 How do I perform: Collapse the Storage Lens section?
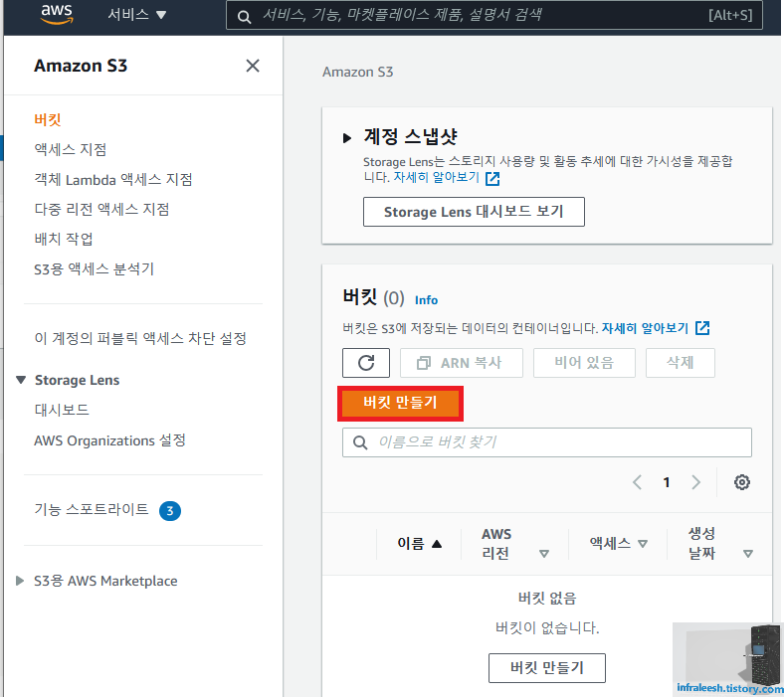(21, 380)
